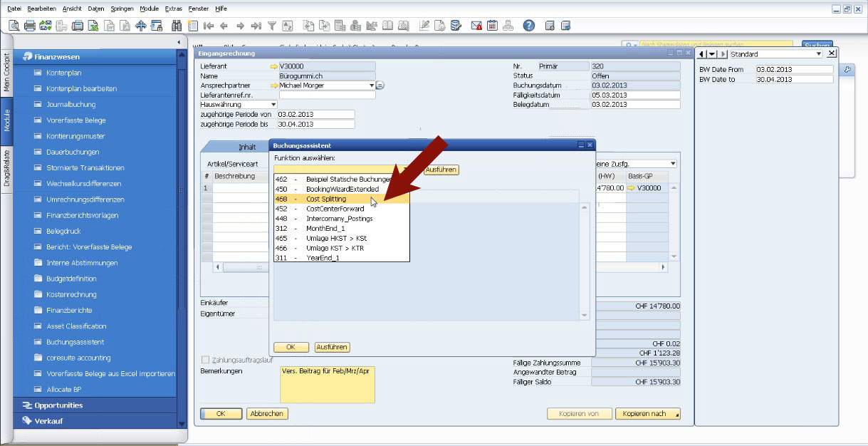This screenshot has height=446, width=868.
Task: Open the Standard dropdown in side panel
Action: click(818, 54)
